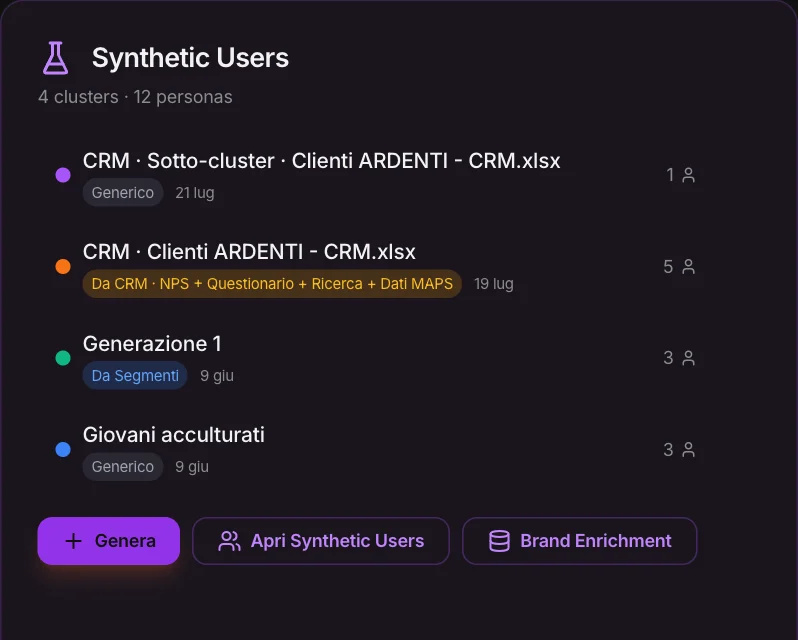The width and height of the screenshot is (798, 640).
Task: Click the blue dot of Giovani acculturati
Action: pos(63,449)
